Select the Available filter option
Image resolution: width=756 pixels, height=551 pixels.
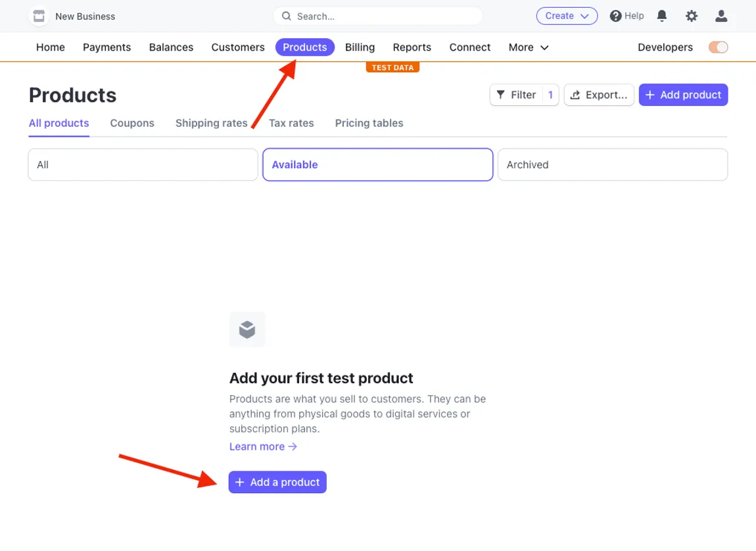pyautogui.click(x=377, y=164)
